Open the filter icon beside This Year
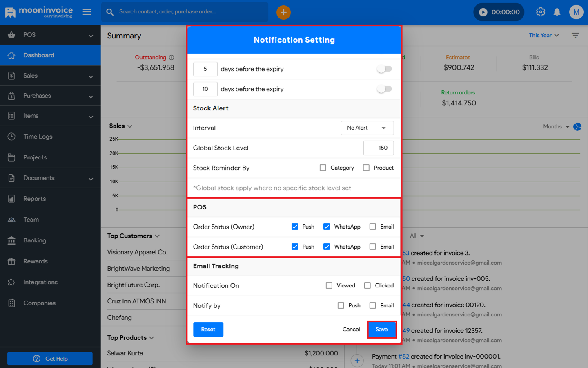Image resolution: width=588 pixels, height=368 pixels. coord(575,36)
